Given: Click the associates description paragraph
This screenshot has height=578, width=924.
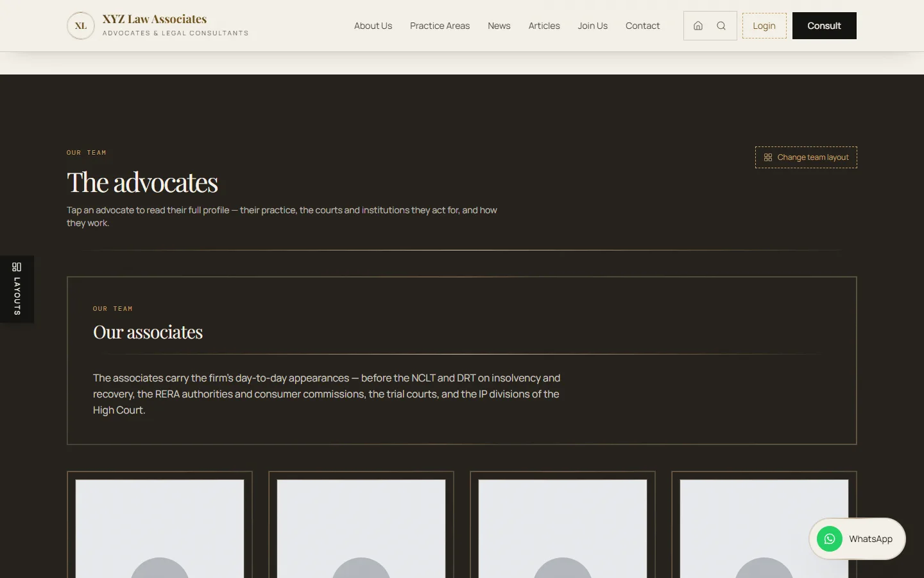Looking at the screenshot, I should [x=327, y=394].
